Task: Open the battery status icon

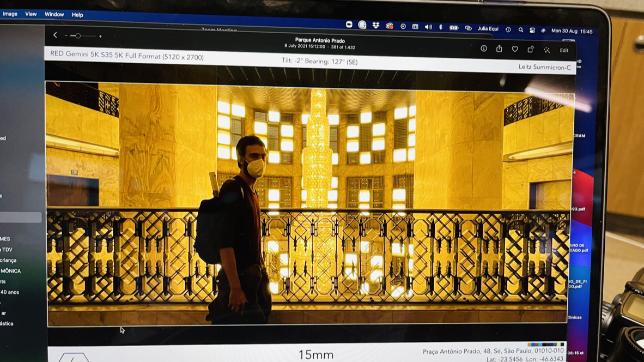Action: coord(454,28)
